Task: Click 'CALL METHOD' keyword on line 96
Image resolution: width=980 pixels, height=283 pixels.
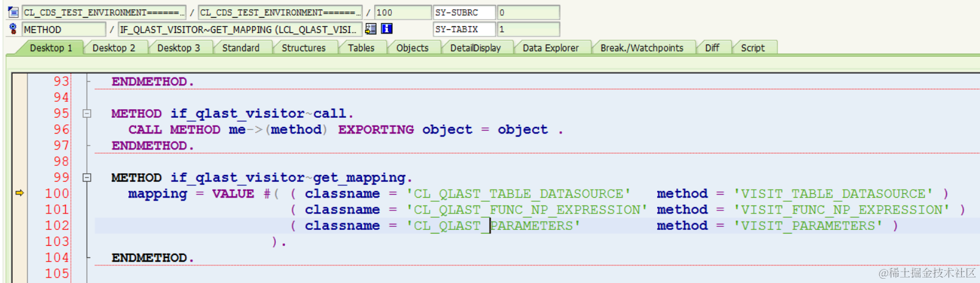Action: click(174, 130)
